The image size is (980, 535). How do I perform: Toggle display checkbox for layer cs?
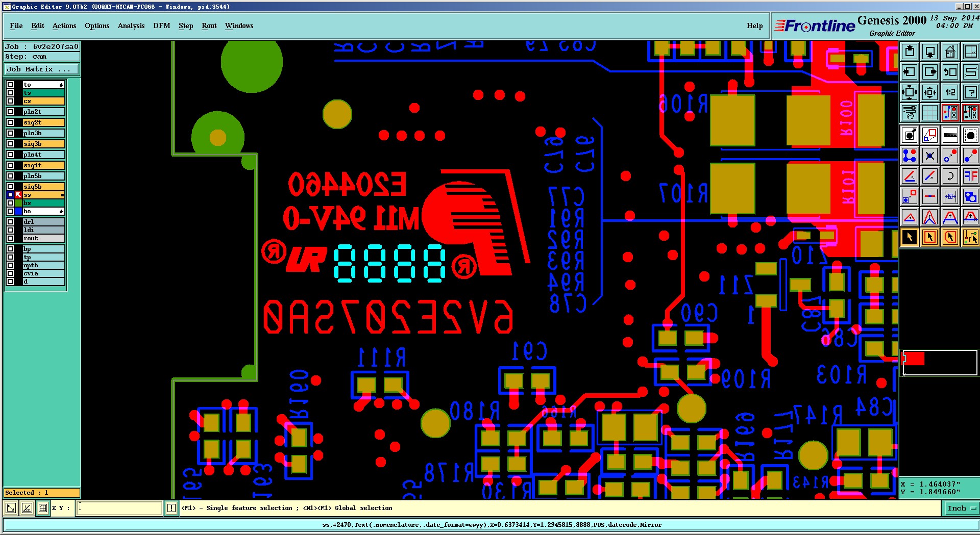[x=10, y=101]
